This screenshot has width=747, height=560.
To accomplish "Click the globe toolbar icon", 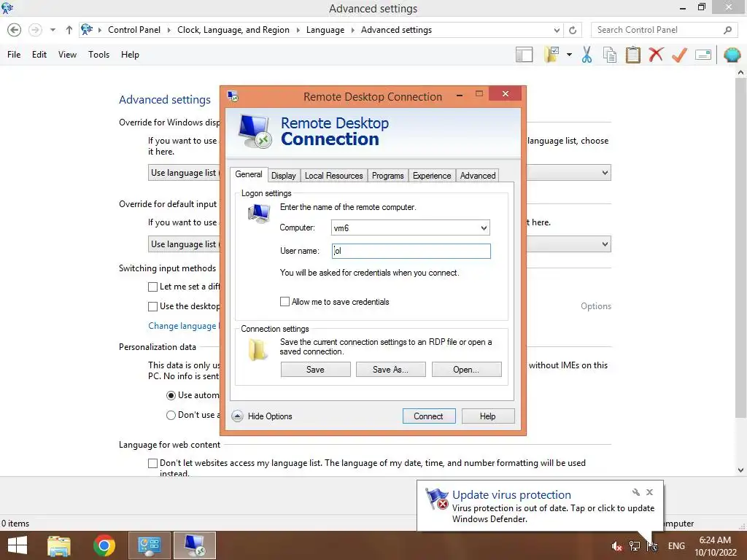I will coord(732,55).
